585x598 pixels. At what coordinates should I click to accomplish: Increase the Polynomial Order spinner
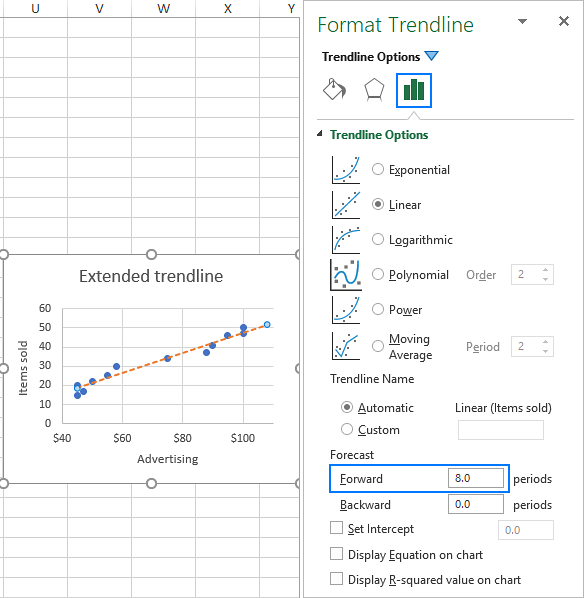(545, 270)
